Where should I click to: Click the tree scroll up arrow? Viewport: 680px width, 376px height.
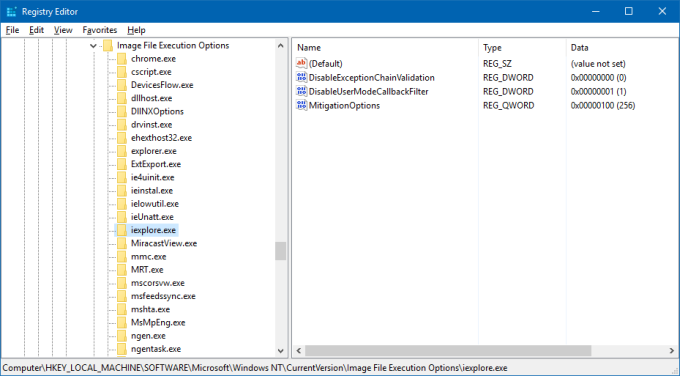coord(281,46)
